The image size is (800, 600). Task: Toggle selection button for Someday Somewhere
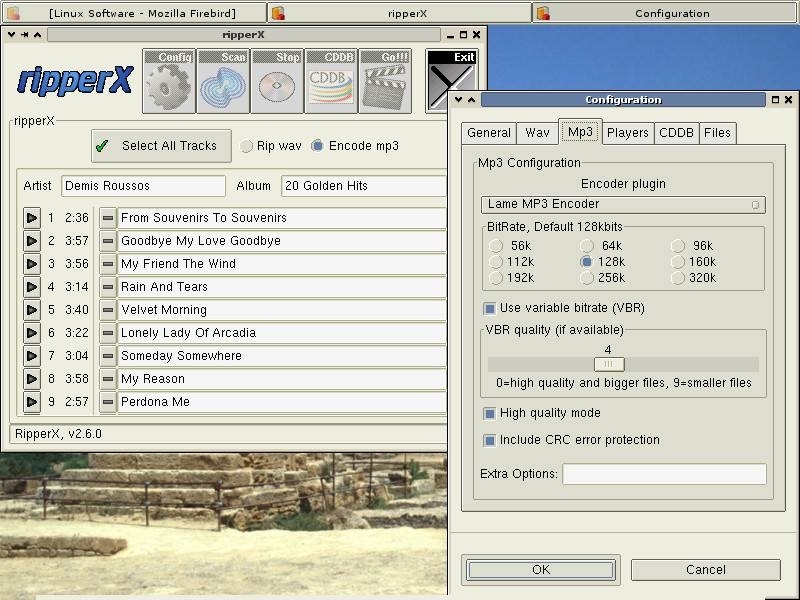pyautogui.click(x=108, y=356)
